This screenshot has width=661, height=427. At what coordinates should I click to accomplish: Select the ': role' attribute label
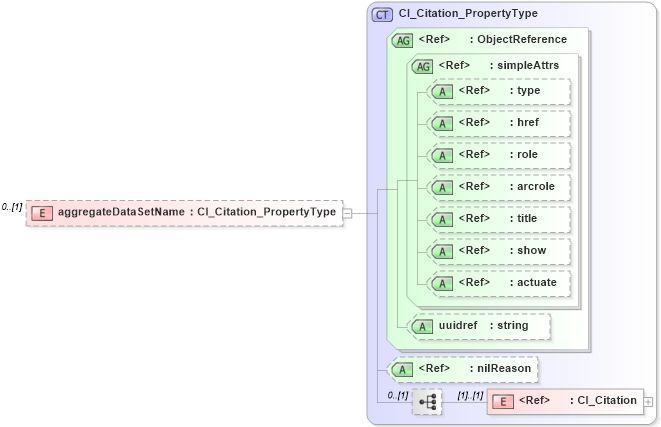[524, 154]
